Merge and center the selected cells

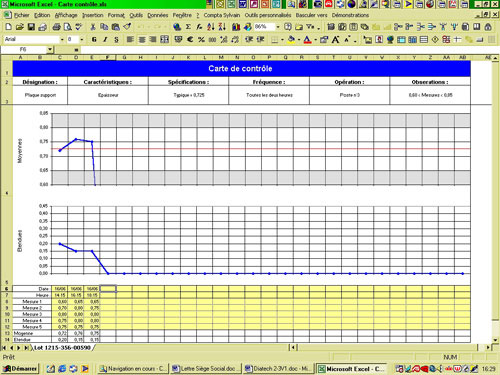(164, 40)
